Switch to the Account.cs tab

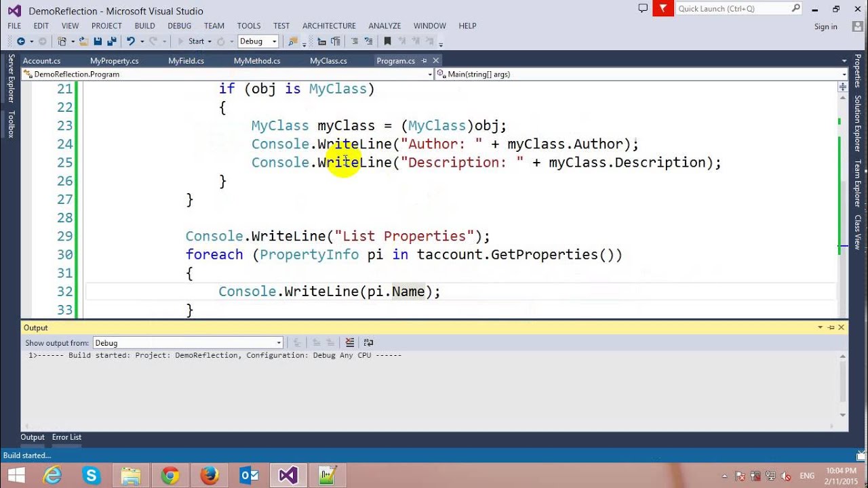42,61
